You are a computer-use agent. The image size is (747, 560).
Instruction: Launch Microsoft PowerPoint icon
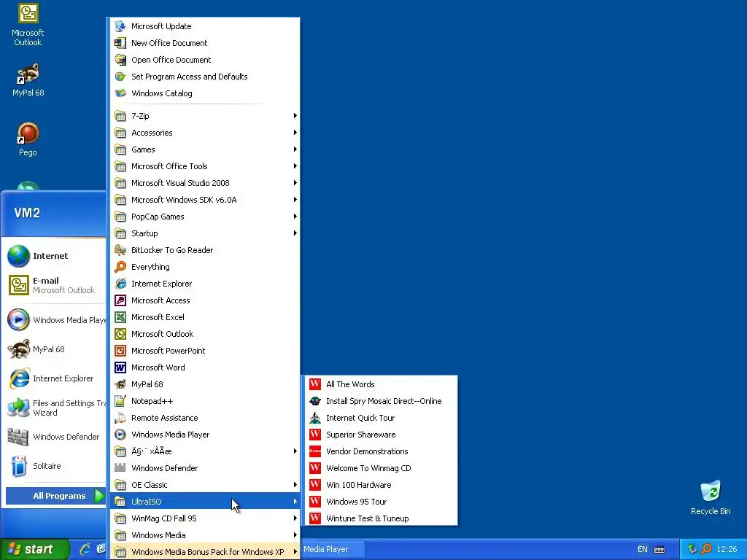120,351
